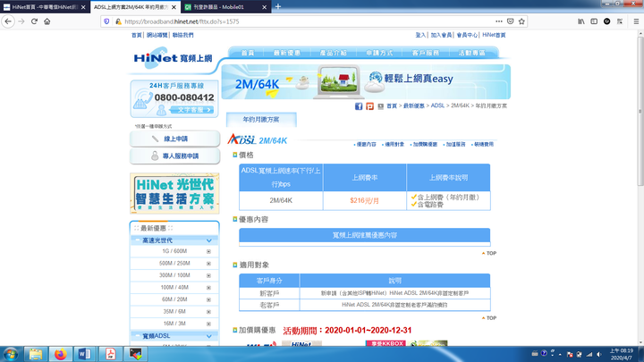Click 登入 link
Screen dimensions: 644x362
point(420,35)
